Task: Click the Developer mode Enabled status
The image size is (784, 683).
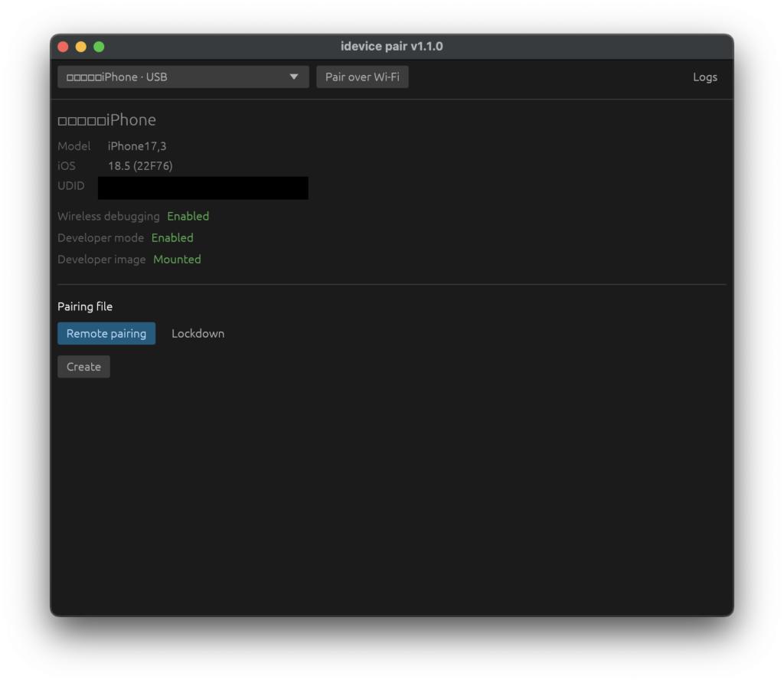Action: [172, 237]
